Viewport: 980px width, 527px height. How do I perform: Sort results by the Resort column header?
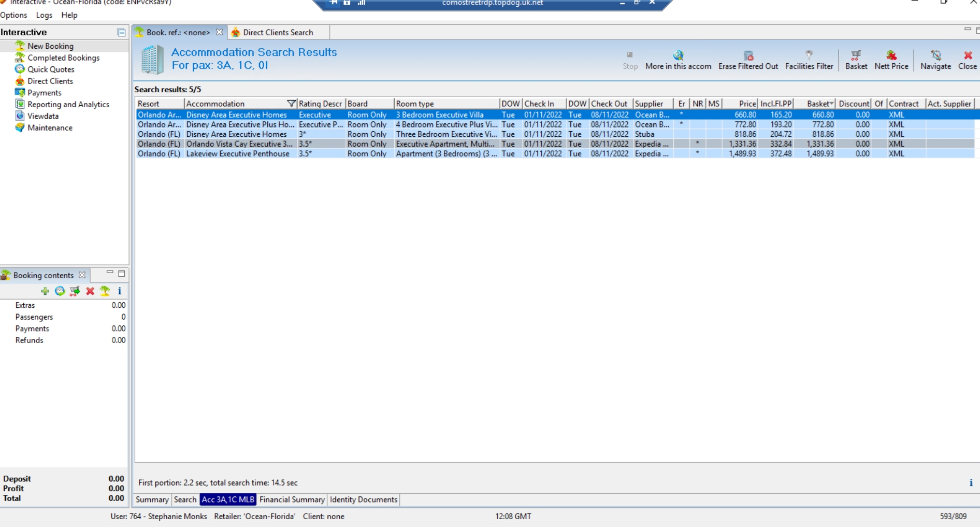click(x=160, y=104)
